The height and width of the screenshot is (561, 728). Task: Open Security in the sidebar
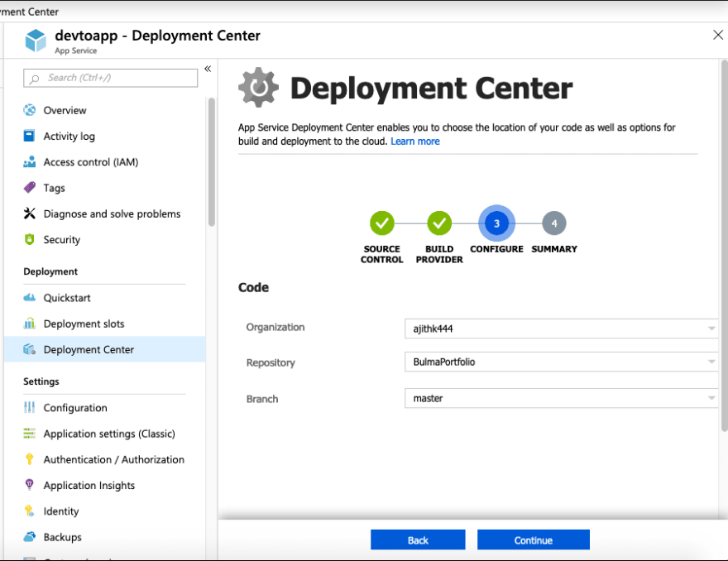[x=105, y=240]
